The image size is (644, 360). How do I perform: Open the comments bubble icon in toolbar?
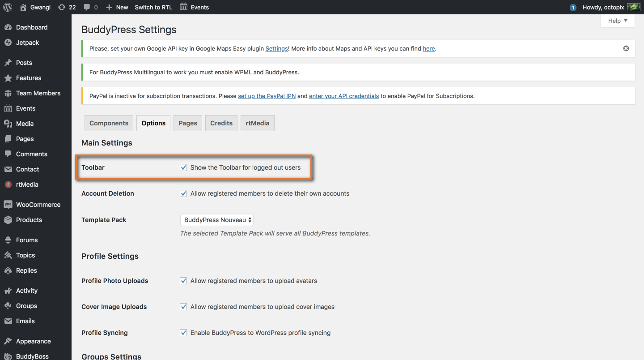[x=87, y=8]
